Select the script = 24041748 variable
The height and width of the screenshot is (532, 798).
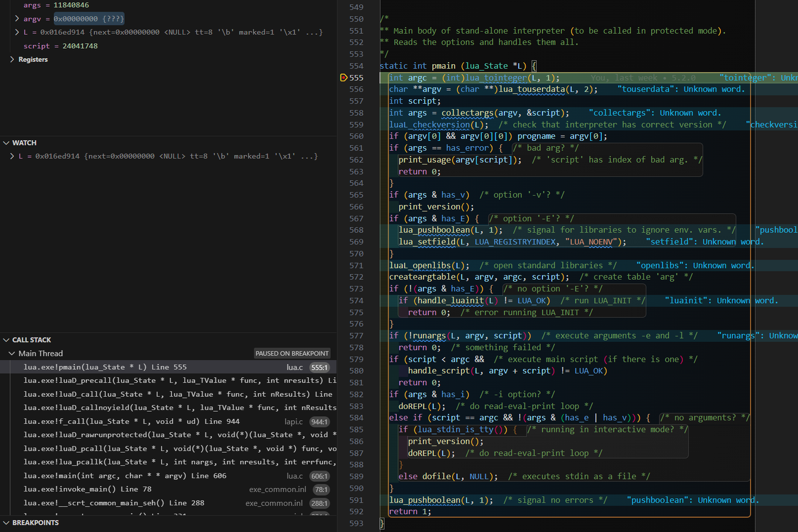60,46
